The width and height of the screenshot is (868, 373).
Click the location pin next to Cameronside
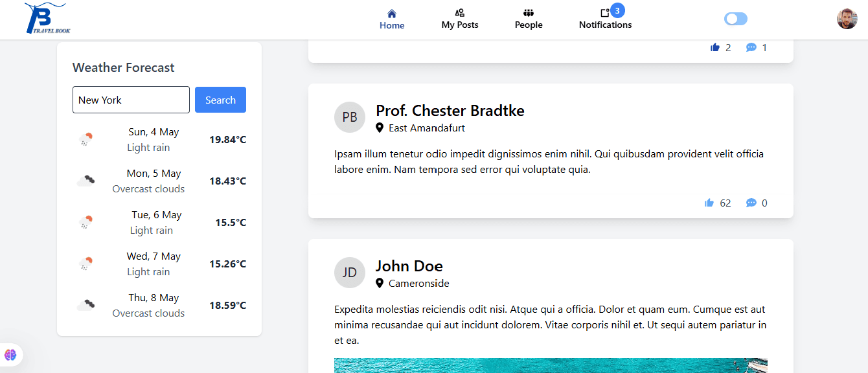point(380,284)
